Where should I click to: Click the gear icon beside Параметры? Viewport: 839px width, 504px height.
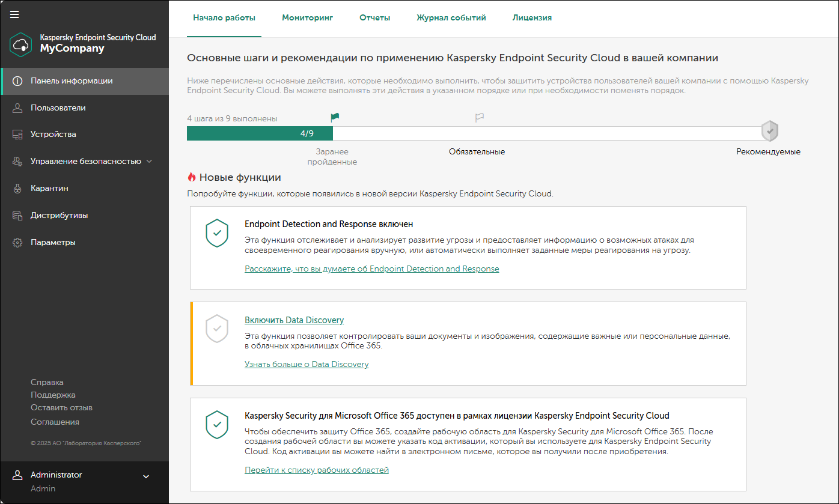click(x=17, y=243)
